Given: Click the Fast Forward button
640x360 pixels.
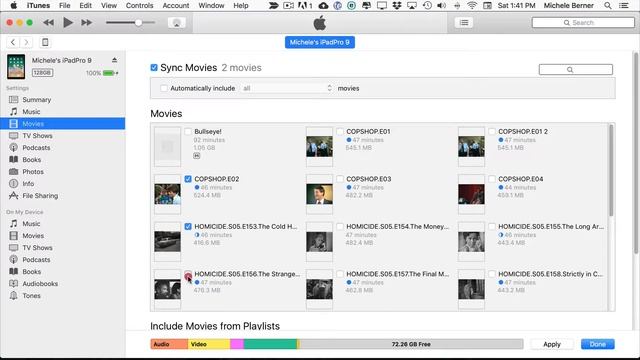Looking at the screenshot, I should (87, 22).
